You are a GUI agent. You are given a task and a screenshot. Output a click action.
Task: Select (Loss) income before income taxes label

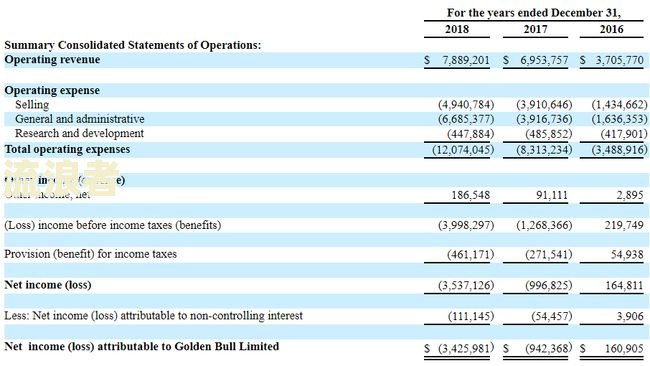(113, 225)
